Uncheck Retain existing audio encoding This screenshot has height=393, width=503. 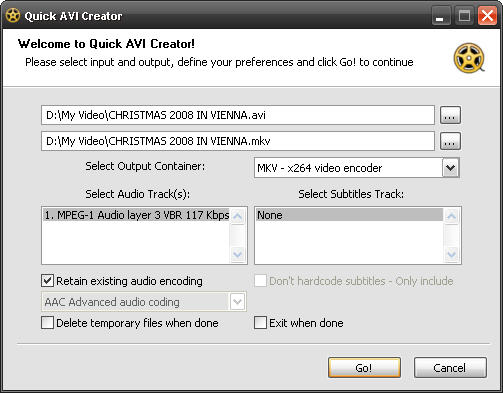pyautogui.click(x=47, y=281)
